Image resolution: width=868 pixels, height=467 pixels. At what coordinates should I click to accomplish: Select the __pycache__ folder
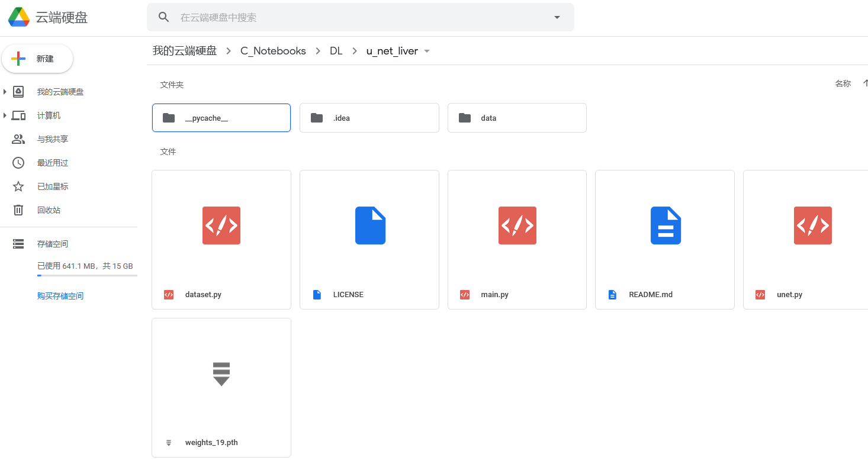221,118
